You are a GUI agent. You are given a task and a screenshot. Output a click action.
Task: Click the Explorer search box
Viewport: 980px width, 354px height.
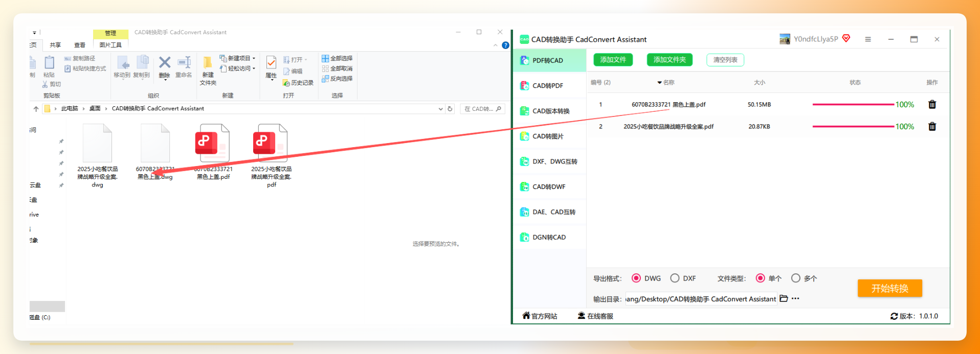pos(482,109)
